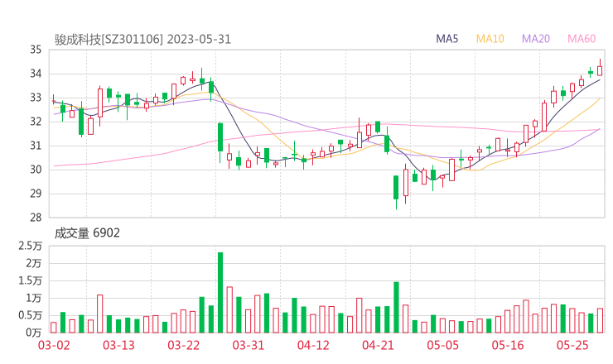
Task: Click the 2.5万 volume axis label
Action: [30, 246]
